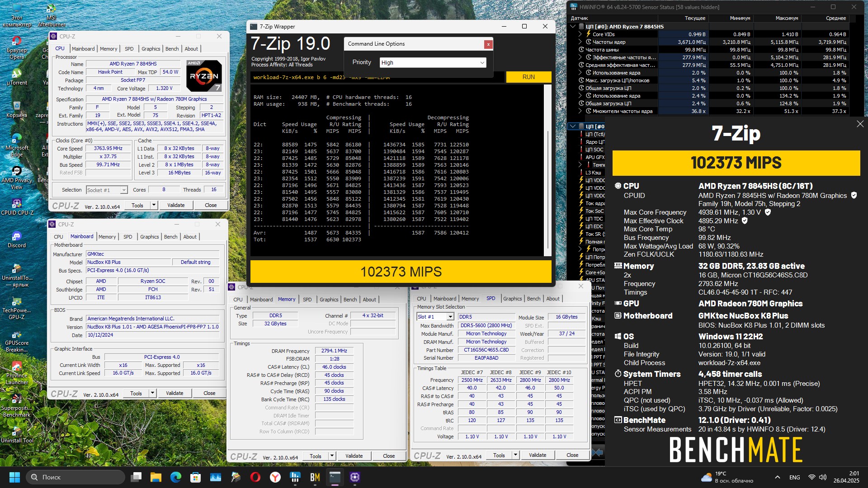The height and width of the screenshot is (488, 868).
Task: Open clock showing 2:01 26.04.2025
Action: point(846,477)
